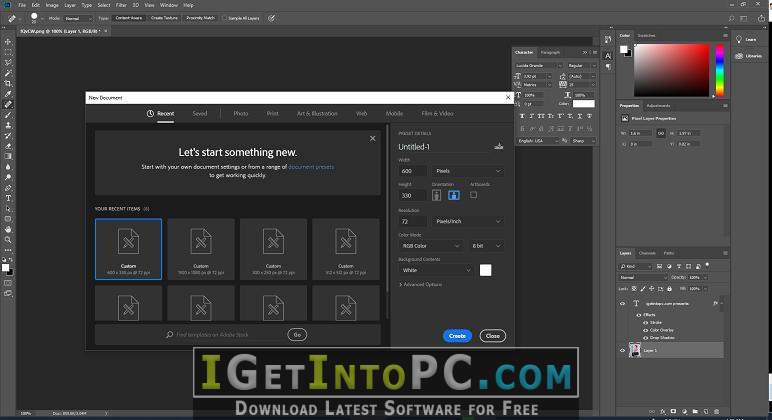The width and height of the screenshot is (772, 420).
Task: Choose portrait orientation icon
Action: pos(436,195)
